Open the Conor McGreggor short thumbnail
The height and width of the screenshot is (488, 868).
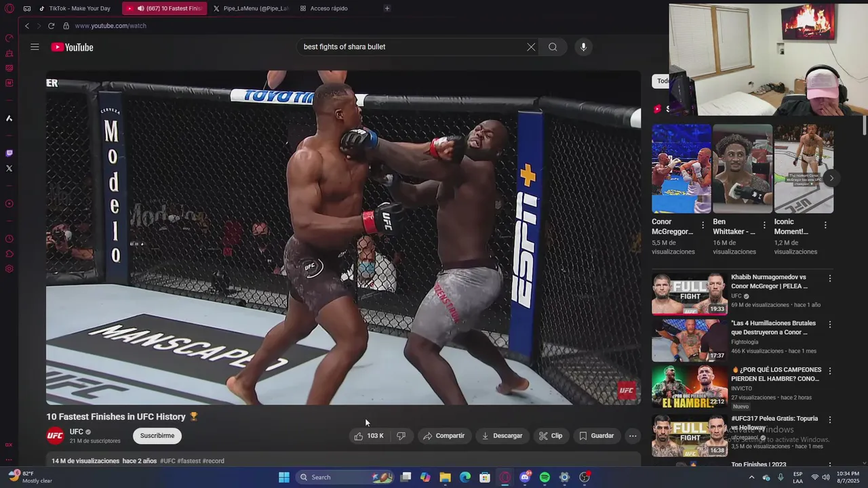tap(682, 168)
